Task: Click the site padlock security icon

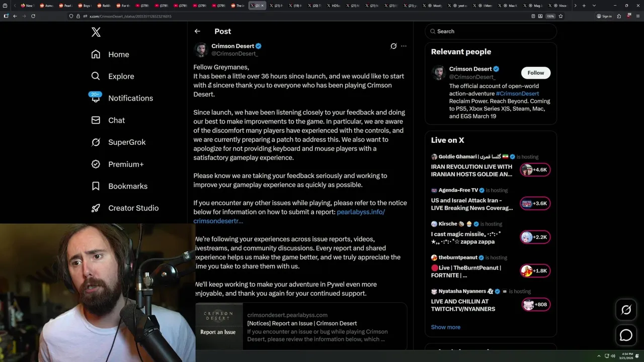Action: coord(78,16)
